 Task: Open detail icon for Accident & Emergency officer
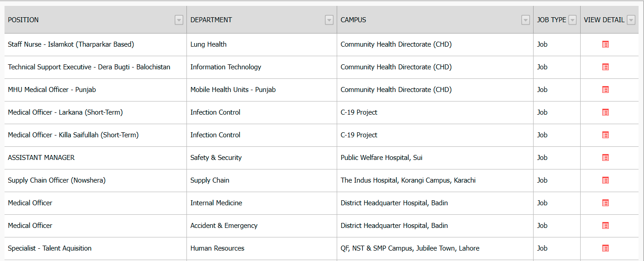[x=605, y=226]
